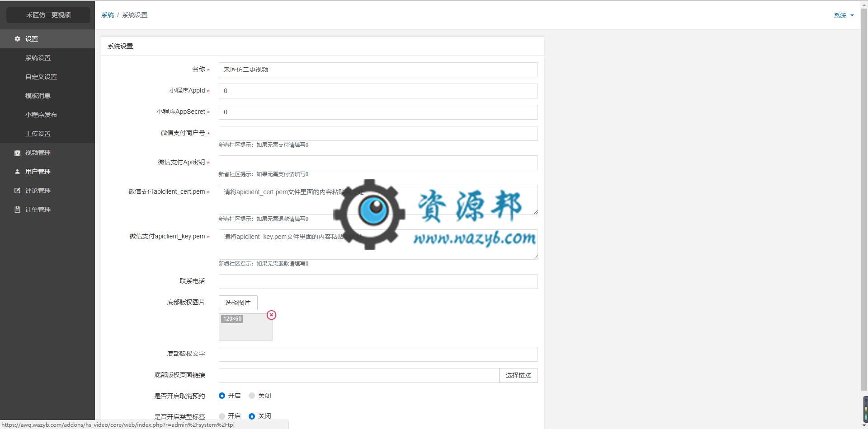The image size is (868, 429).
Task: Click the 视频管理 video icon
Action: pyautogui.click(x=17, y=153)
